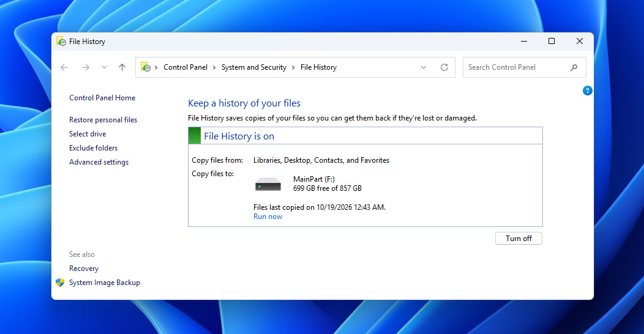644x334 pixels.
Task: Expand chevron after Control Panel breadcrumb
Action: point(214,67)
